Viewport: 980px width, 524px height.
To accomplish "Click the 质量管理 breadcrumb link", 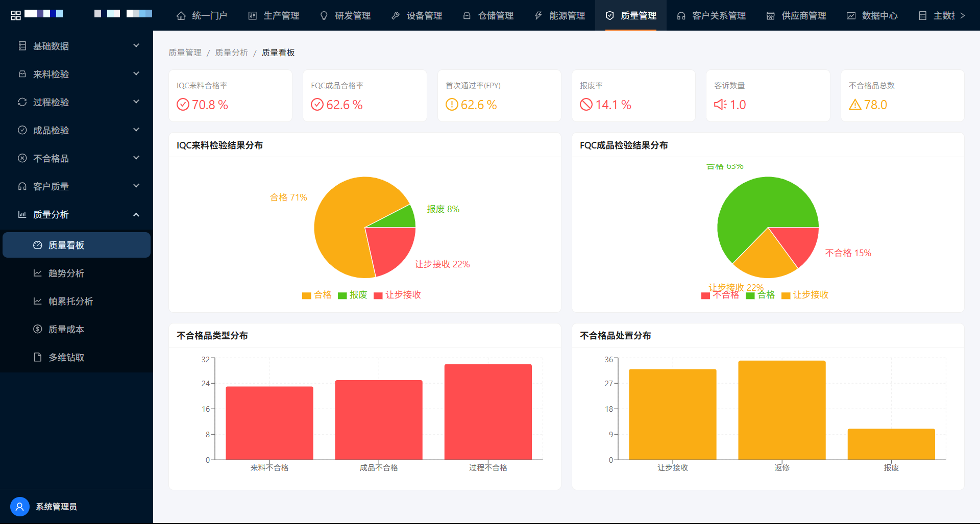I will coord(185,53).
